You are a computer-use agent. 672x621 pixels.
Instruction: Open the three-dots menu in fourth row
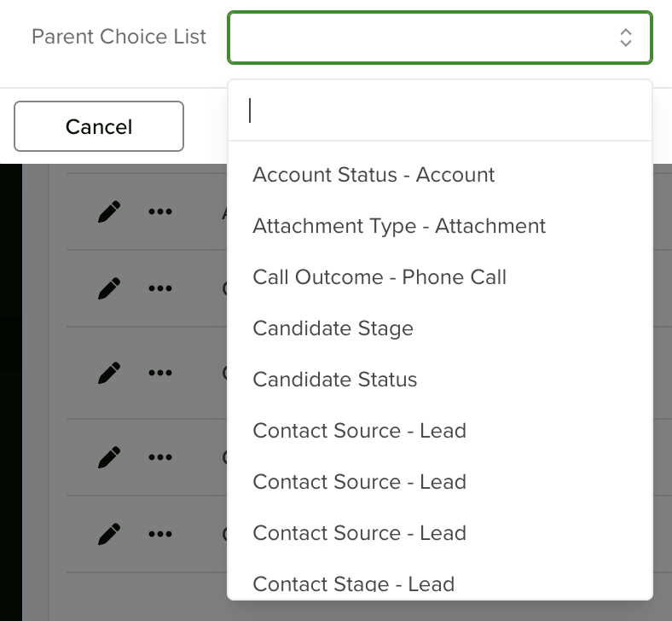tap(160, 457)
